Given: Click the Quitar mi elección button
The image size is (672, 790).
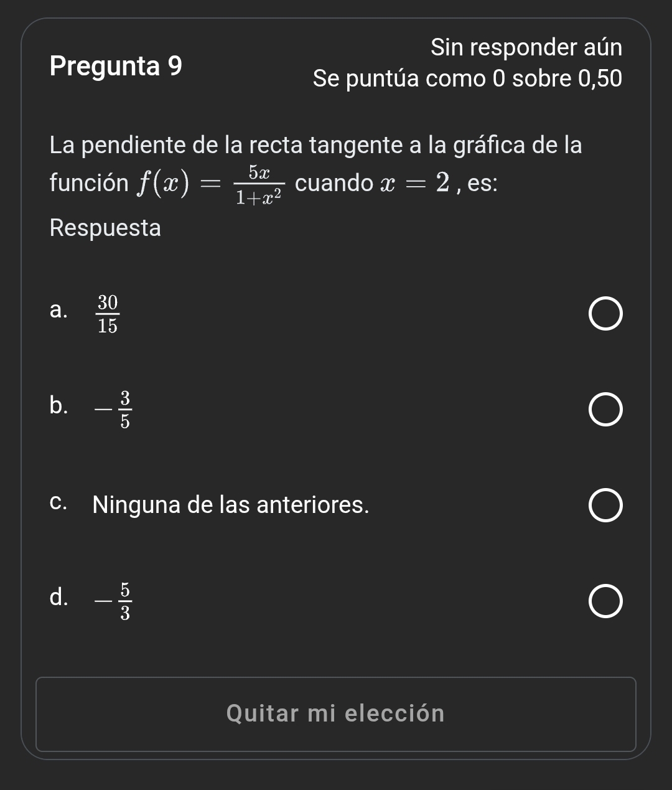Looking at the screenshot, I should [x=336, y=713].
